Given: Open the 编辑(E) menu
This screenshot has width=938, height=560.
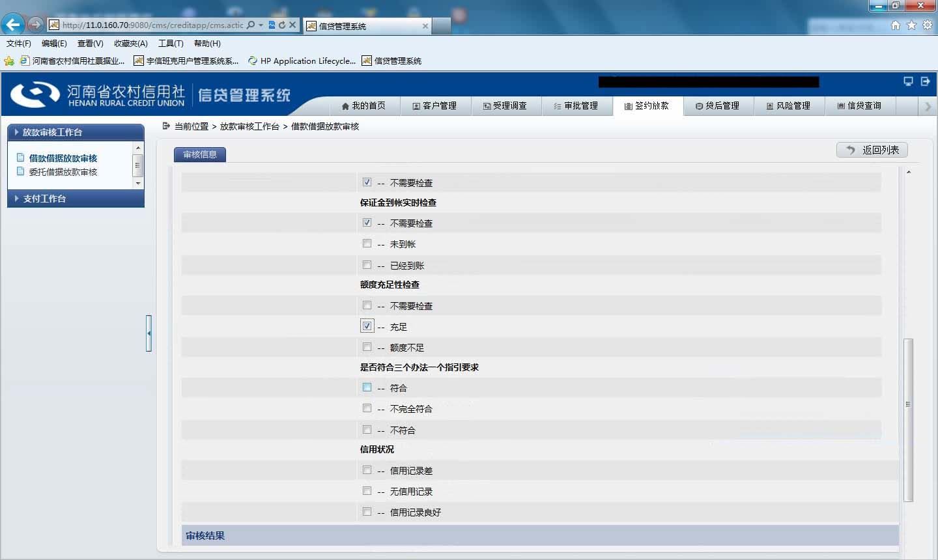Looking at the screenshot, I should [x=54, y=44].
